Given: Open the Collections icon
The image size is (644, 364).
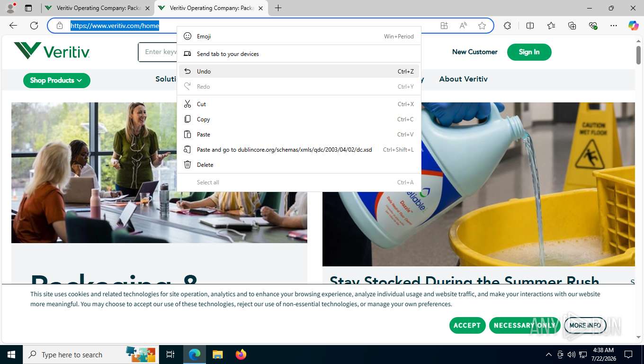Looking at the screenshot, I should (x=572, y=26).
